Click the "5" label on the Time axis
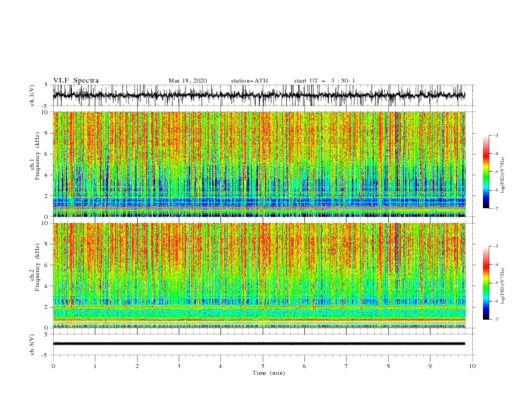532x411 pixels. click(263, 366)
